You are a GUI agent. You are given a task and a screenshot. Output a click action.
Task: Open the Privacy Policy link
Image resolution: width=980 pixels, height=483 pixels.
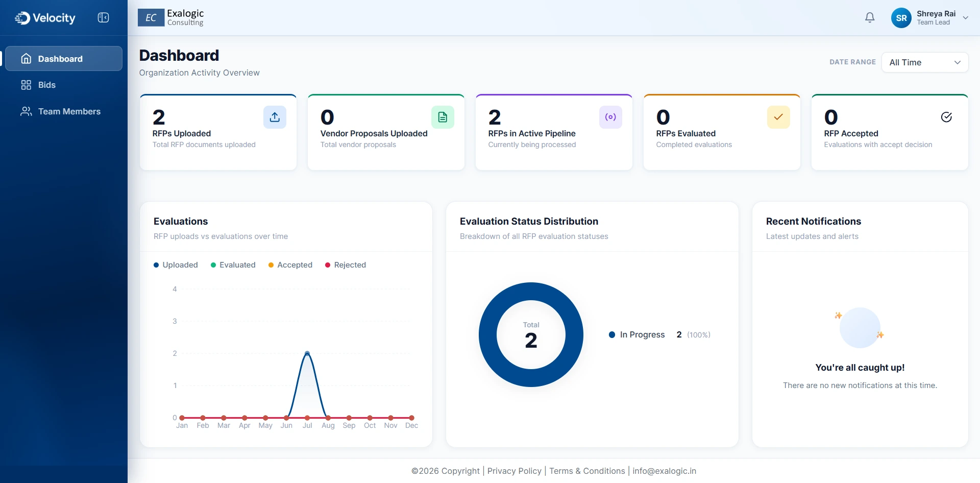pyautogui.click(x=514, y=471)
